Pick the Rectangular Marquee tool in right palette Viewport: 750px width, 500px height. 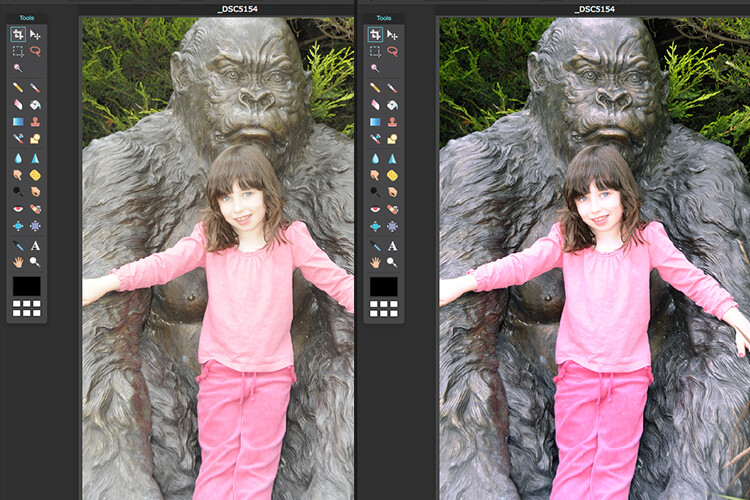[x=375, y=51]
